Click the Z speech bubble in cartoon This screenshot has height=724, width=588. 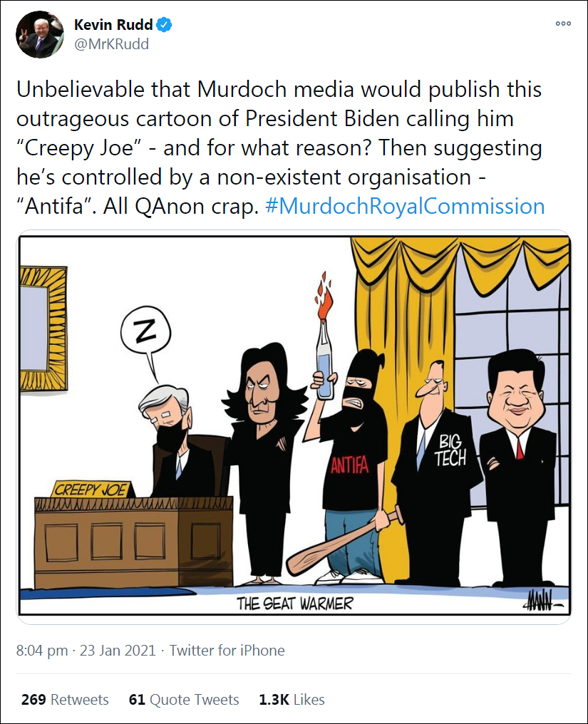145,331
